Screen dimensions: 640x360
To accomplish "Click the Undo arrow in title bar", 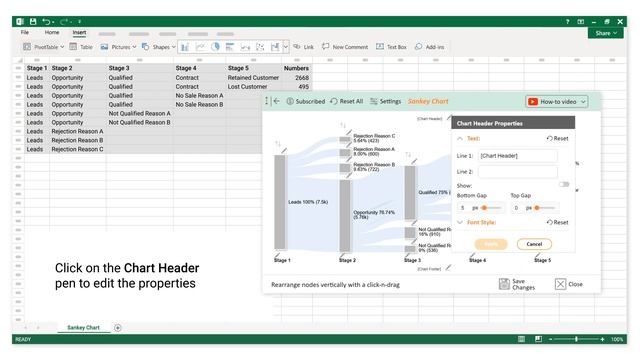I will [47, 22].
